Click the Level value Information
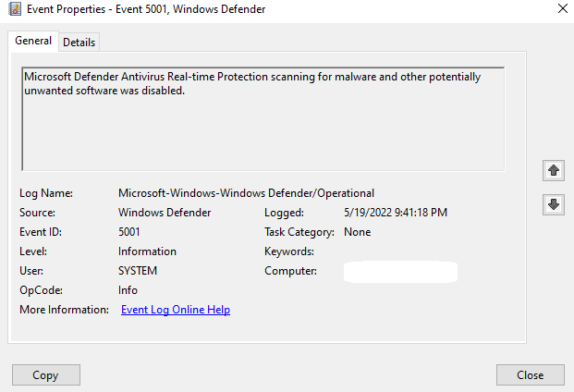 tap(147, 251)
